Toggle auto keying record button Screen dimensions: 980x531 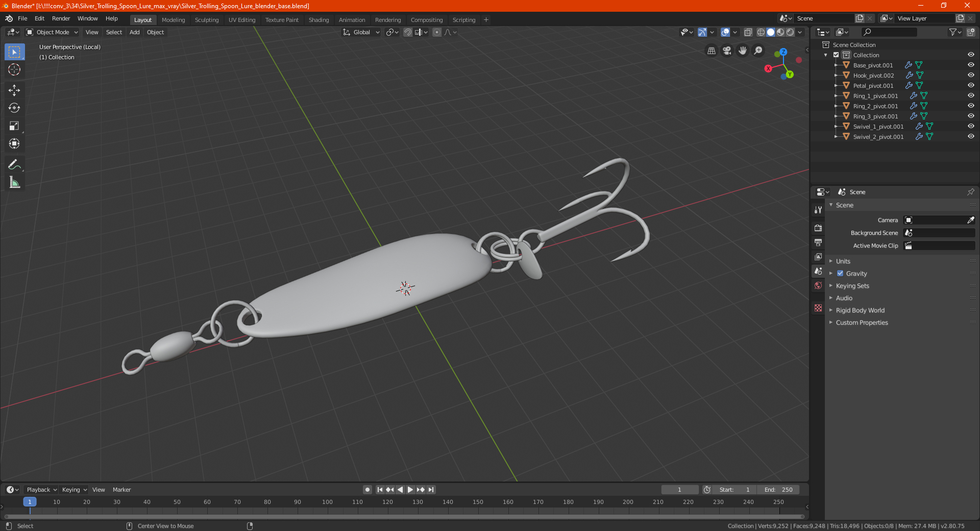tap(367, 490)
